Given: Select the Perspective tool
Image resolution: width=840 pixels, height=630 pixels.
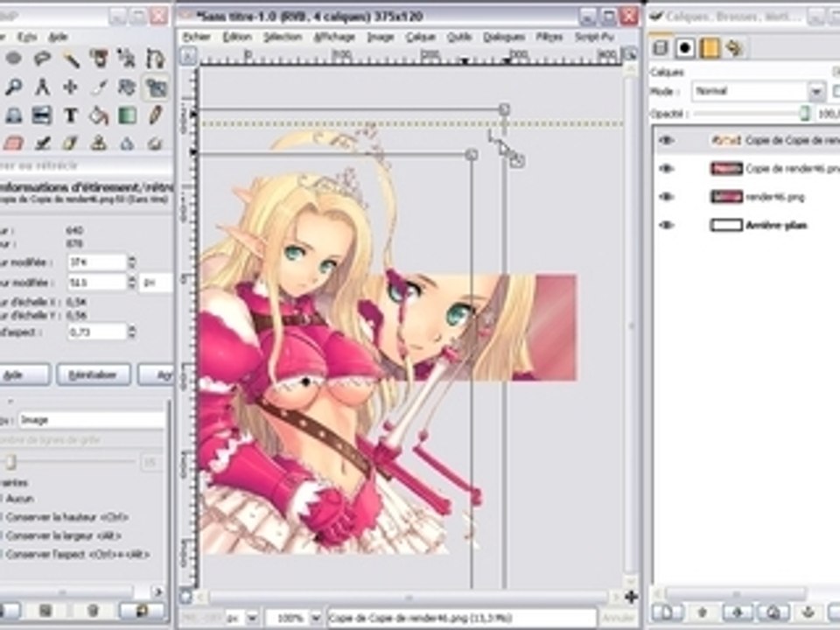Looking at the screenshot, I should [14, 115].
